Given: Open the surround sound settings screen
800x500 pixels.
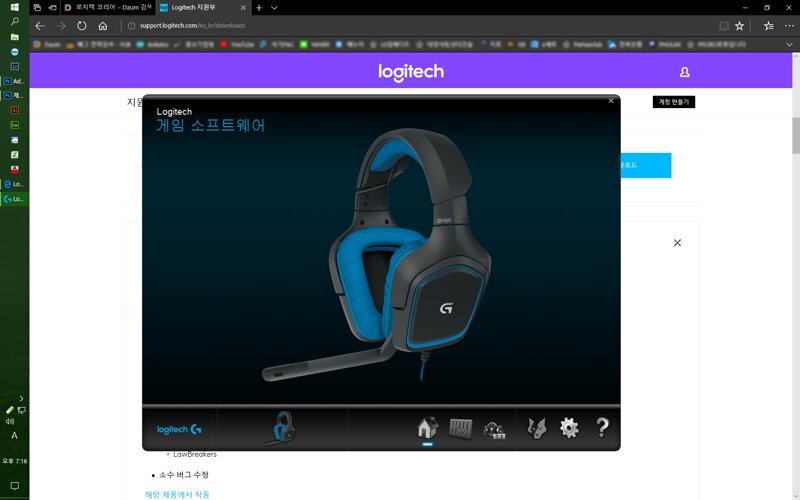Looking at the screenshot, I should 494,430.
